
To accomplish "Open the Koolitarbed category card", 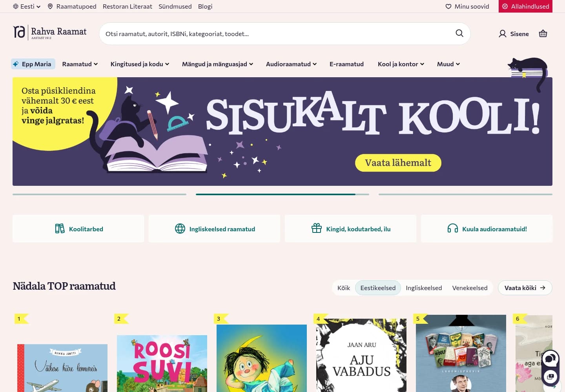I will point(78,229).
